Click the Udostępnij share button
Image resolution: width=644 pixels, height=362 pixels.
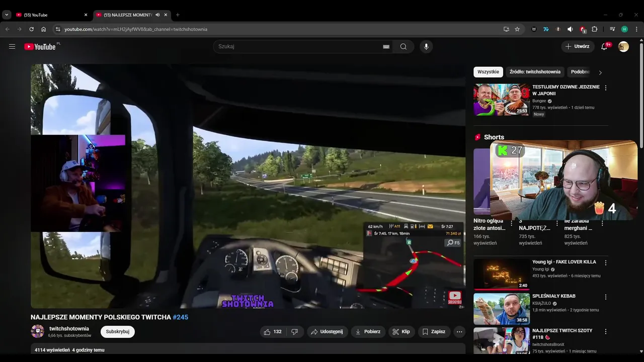pos(327,332)
